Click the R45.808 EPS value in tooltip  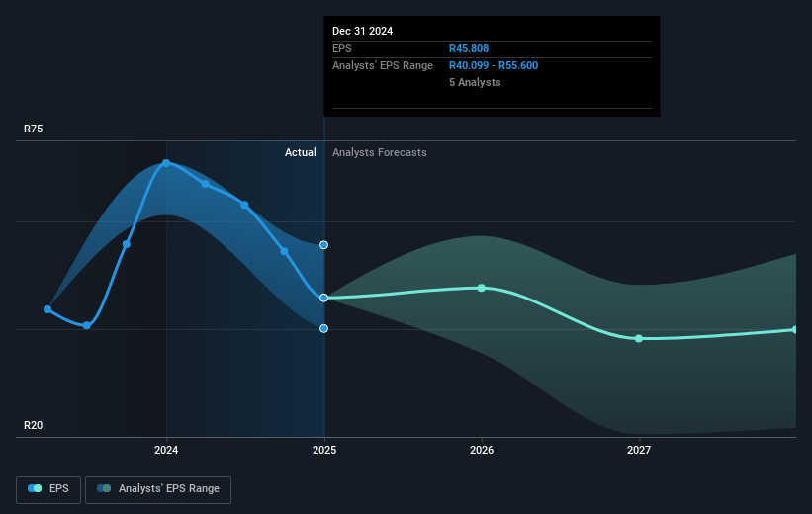pyautogui.click(x=469, y=48)
